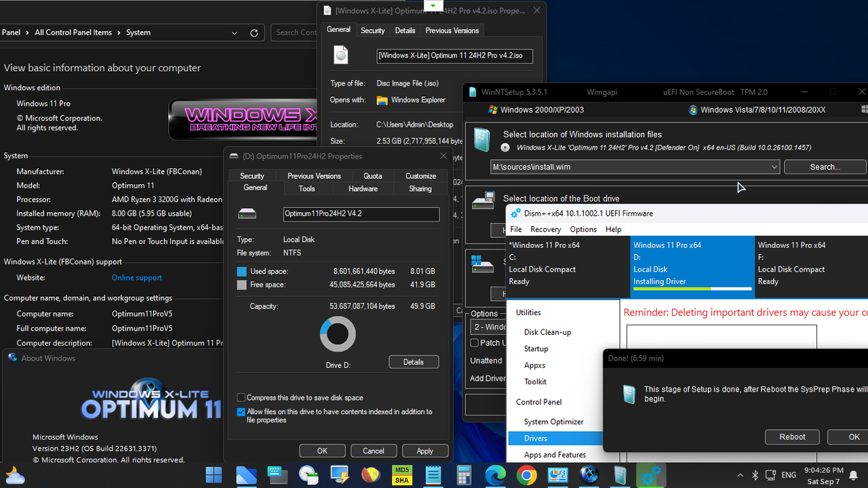The height and width of the screenshot is (488, 868).
Task: Click the drive icon in D: Properties
Action: [x=248, y=213]
